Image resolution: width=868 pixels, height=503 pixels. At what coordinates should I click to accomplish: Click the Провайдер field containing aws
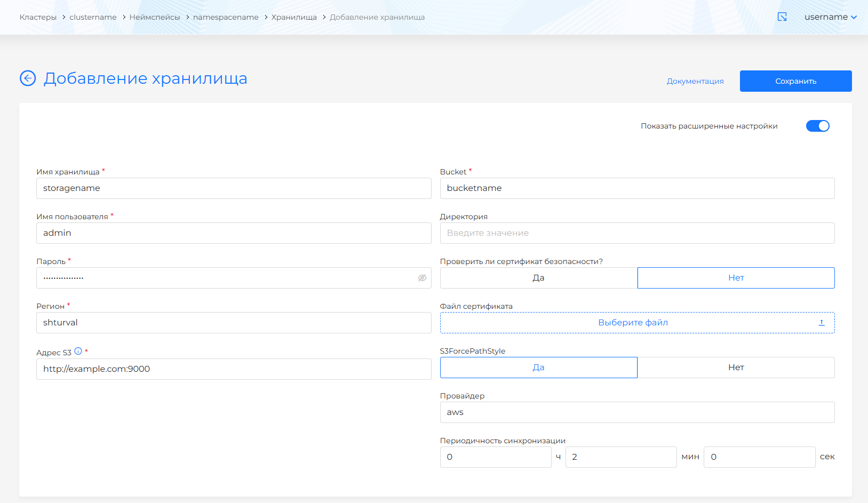pyautogui.click(x=637, y=412)
